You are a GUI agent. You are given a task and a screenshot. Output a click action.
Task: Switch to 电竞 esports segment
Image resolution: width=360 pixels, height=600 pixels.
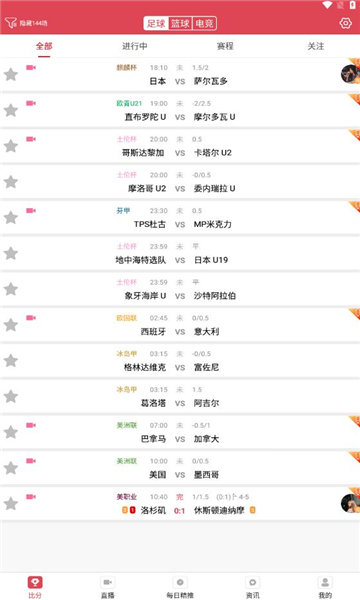[204, 23]
